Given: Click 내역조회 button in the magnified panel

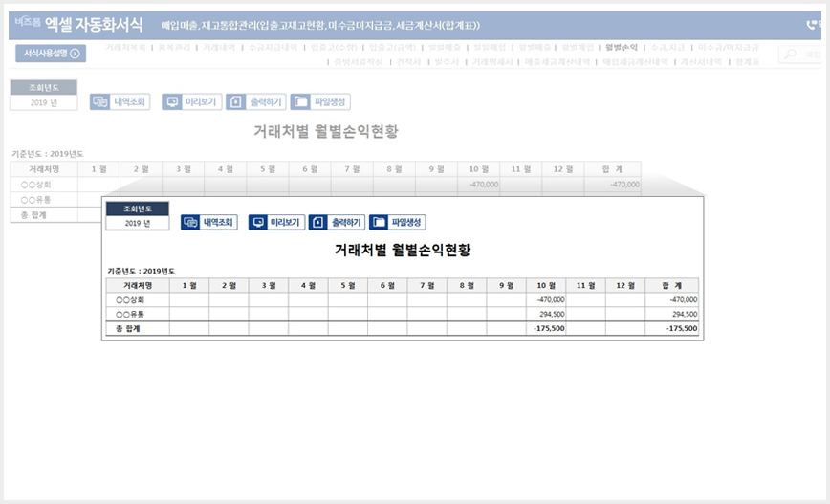Looking at the screenshot, I should 209,222.
